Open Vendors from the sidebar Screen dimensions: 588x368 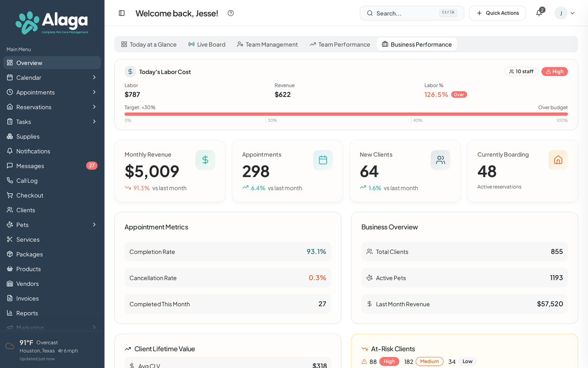[x=52, y=284]
